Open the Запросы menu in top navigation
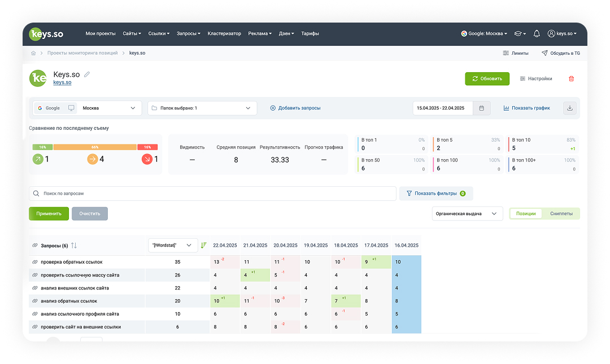610x364 pixels. point(188,34)
